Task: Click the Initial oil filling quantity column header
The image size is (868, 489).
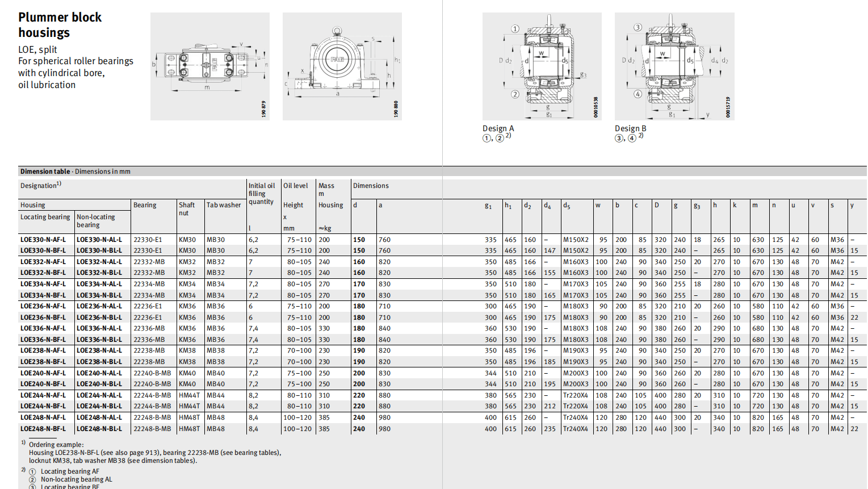Action: [x=262, y=194]
